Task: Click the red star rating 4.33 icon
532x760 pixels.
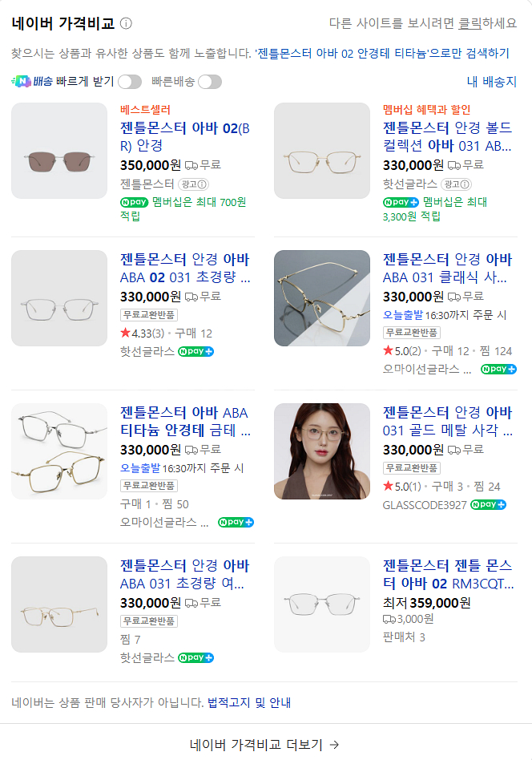Action: click(x=125, y=333)
